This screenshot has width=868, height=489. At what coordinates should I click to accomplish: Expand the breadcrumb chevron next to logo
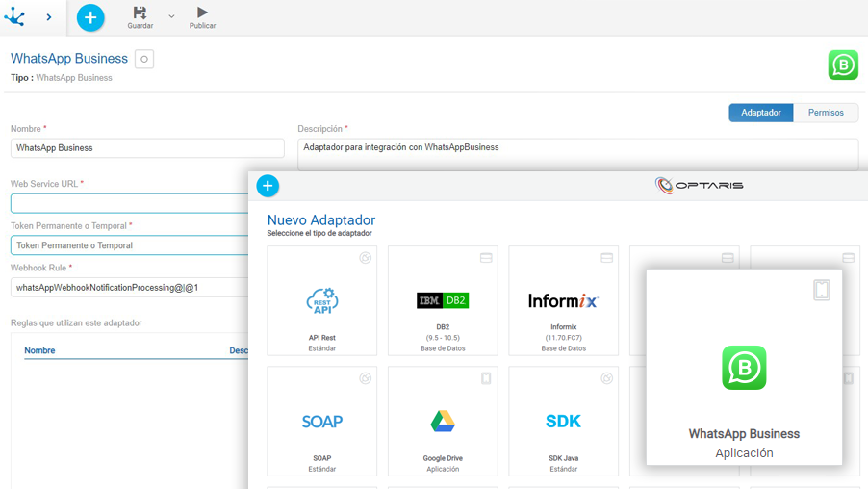(x=49, y=17)
